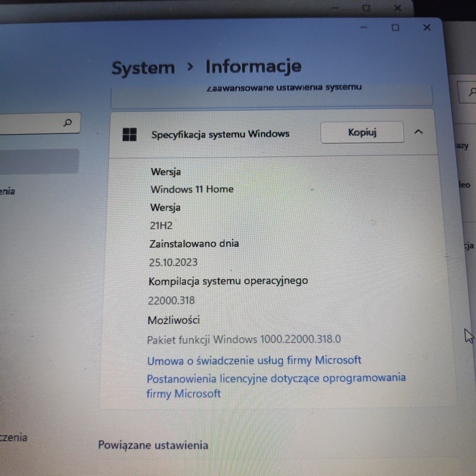Select the Windows 11 Home edition text
This screenshot has height=476, width=476.
192,189
